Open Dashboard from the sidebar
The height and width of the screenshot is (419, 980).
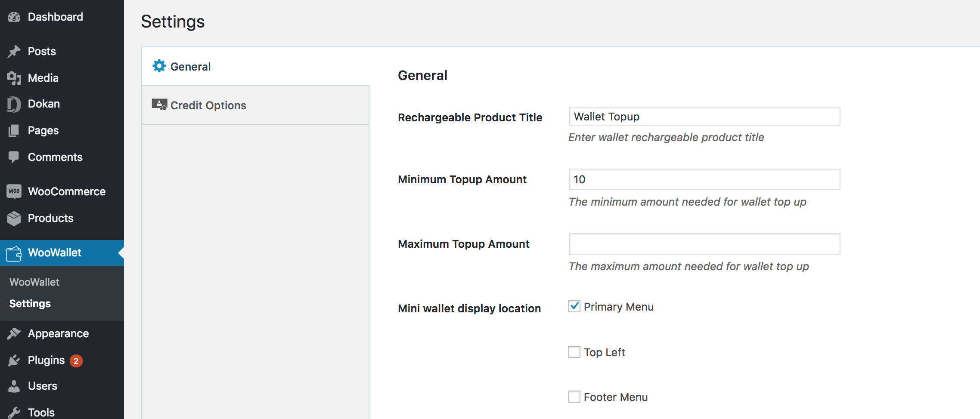[62, 17]
